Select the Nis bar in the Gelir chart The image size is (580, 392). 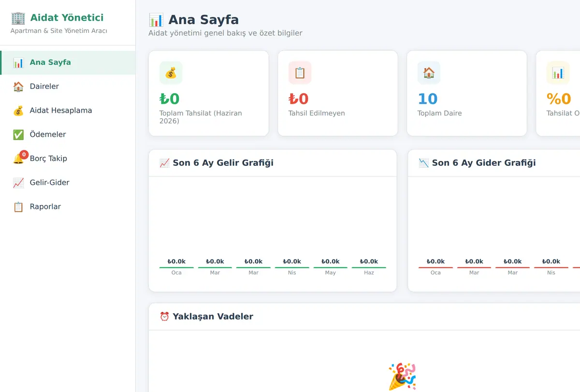pyautogui.click(x=292, y=267)
